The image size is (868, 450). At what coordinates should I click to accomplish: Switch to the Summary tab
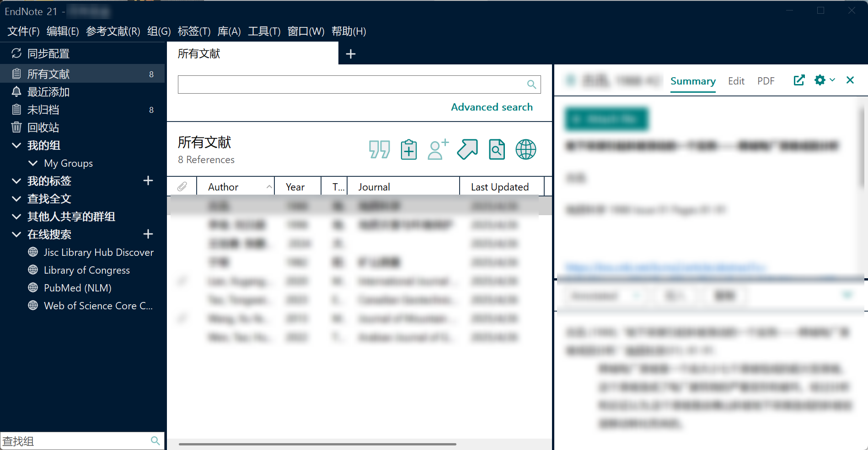tap(693, 81)
